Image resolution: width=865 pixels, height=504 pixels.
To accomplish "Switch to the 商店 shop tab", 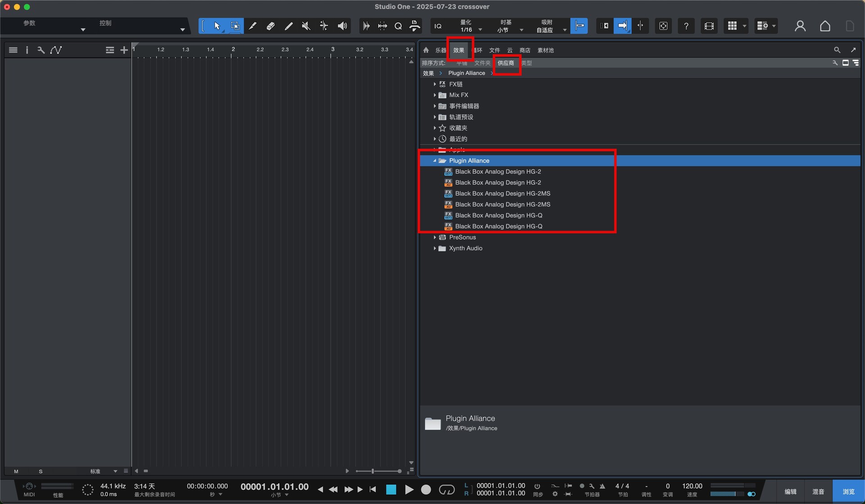I will click(525, 50).
